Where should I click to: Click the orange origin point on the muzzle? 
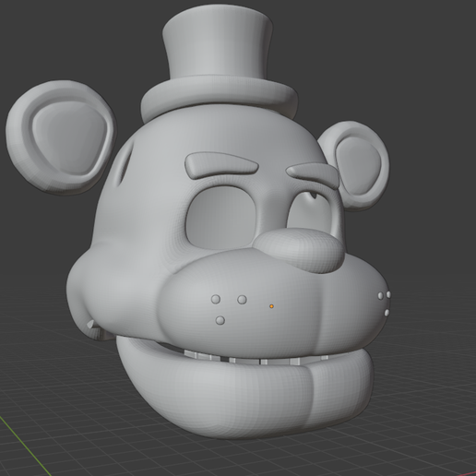coord(271,306)
